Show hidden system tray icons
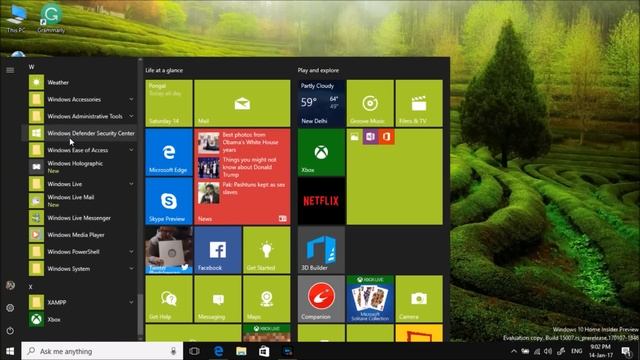 514,351
